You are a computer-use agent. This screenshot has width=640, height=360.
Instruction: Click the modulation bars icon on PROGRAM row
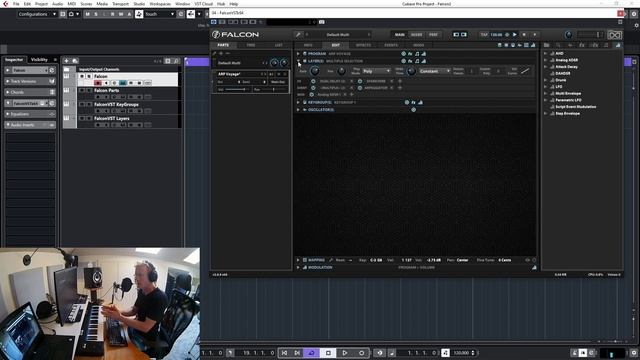click(424, 54)
